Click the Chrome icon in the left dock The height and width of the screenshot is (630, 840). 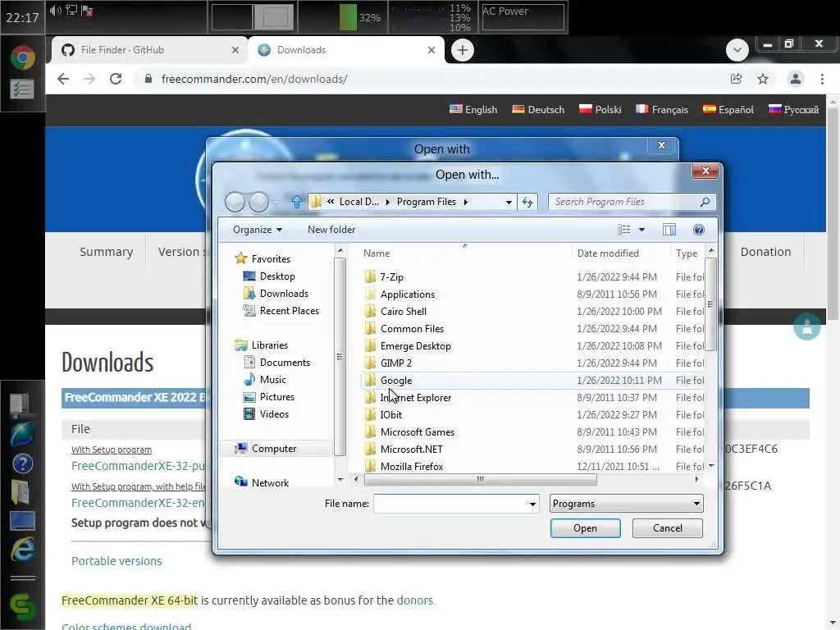click(x=22, y=58)
